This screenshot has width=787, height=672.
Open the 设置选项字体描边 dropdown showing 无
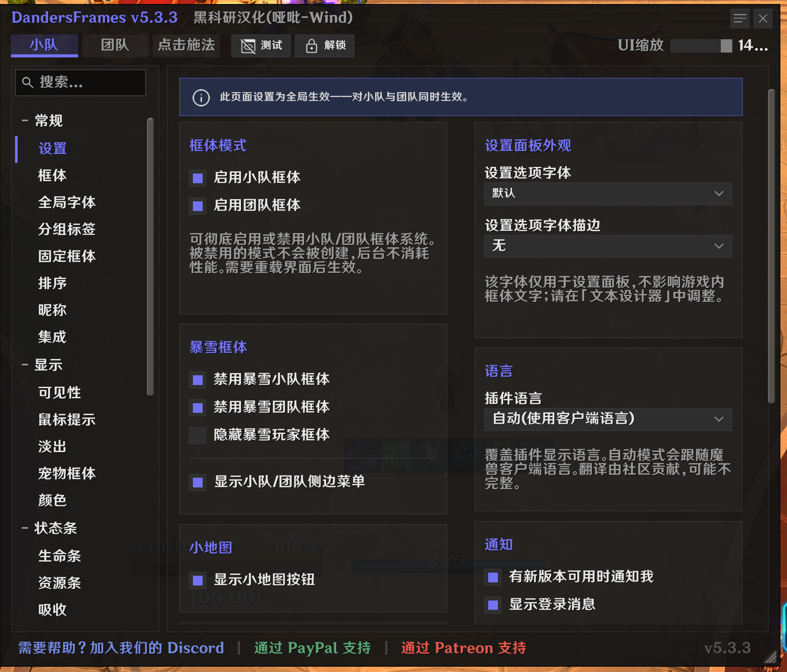pyautogui.click(x=608, y=246)
